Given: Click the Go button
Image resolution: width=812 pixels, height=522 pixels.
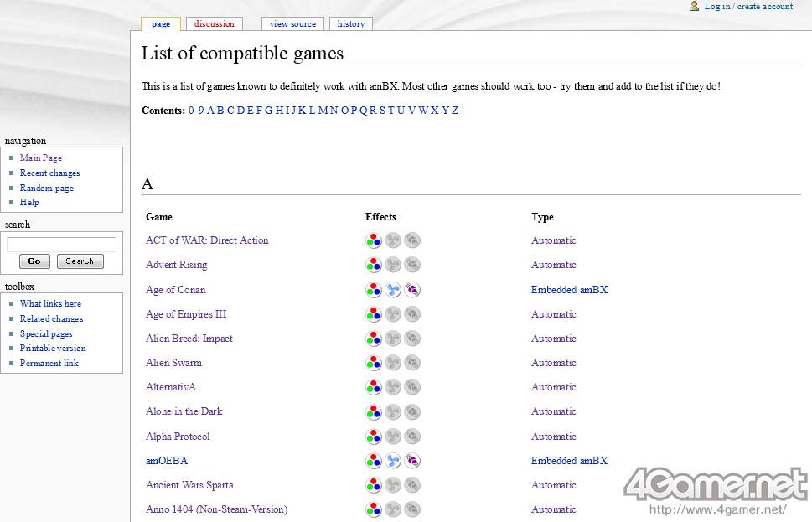Looking at the screenshot, I should [x=34, y=261].
